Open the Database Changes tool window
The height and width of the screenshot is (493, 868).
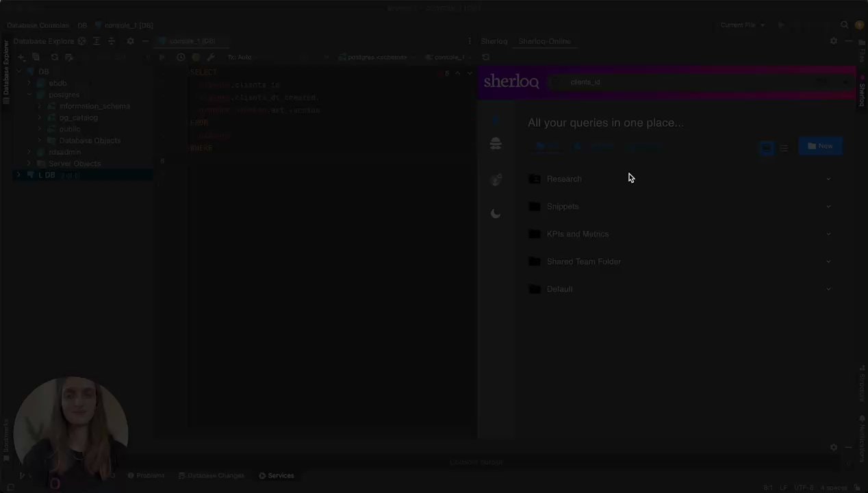tap(212, 476)
